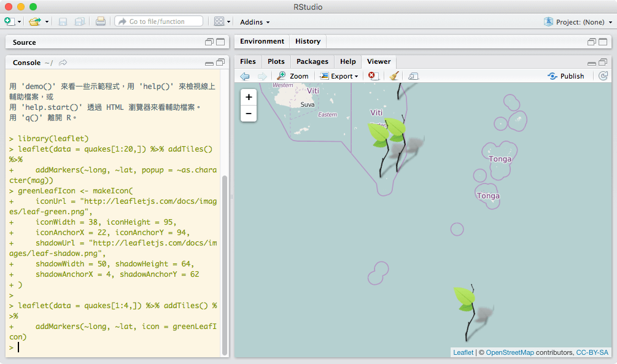The image size is (617, 364).
Task: Refresh the viewer pane
Action: click(603, 76)
